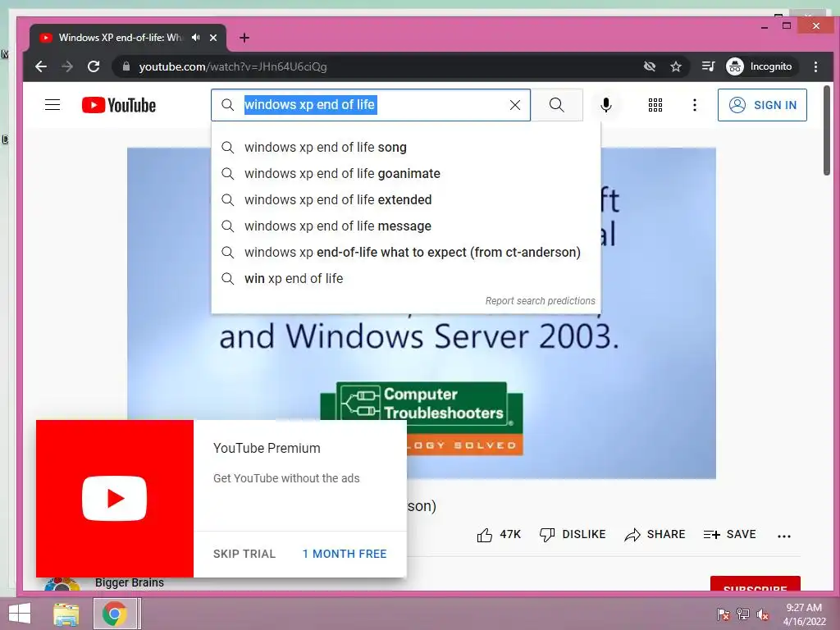Screen dimensions: 840x630
Task: Click the YouTube search magnifier button
Action: [557, 105]
